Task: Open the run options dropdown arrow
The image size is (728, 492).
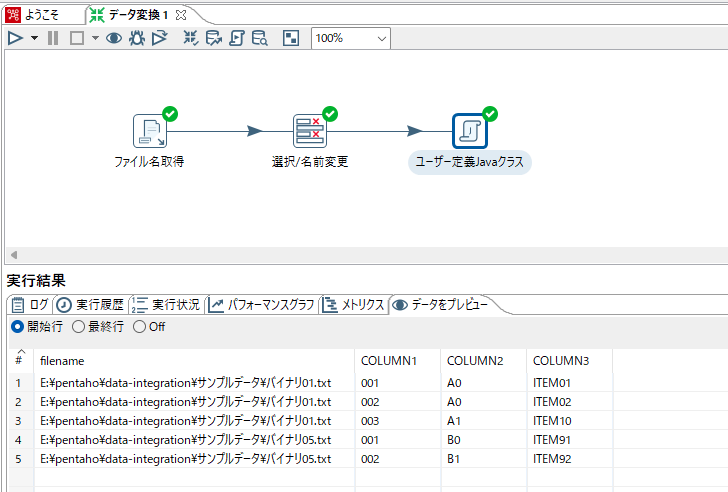Action: 34,38
